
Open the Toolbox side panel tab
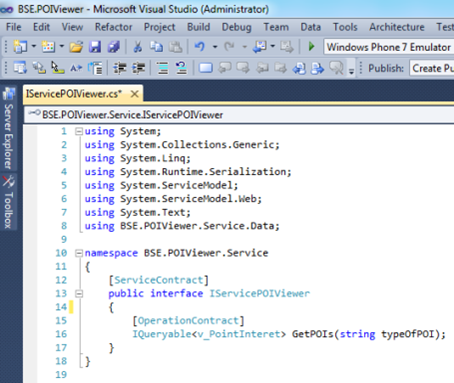[x=8, y=202]
